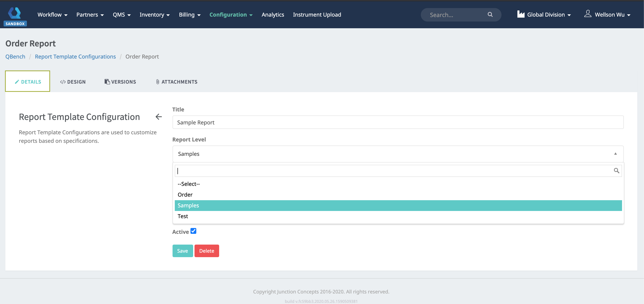This screenshot has height=304, width=644.
Task: Click the back arrow next to Report Template Configuration
Action: [x=159, y=117]
